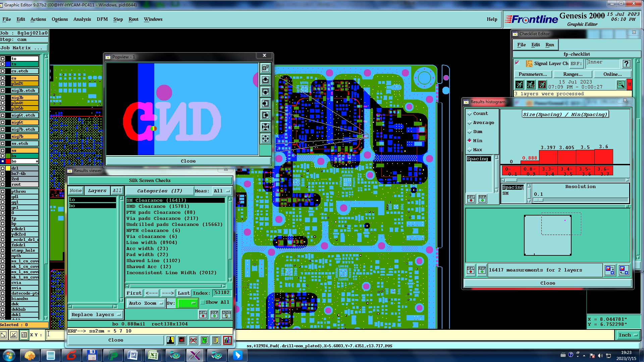The width and height of the screenshot is (644, 362).
Task: Click the pan right icon in Popview
Action: point(265,115)
